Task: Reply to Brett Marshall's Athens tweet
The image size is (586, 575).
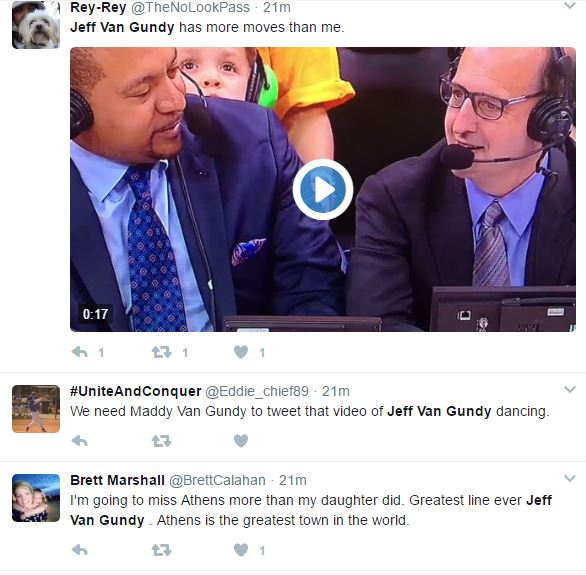Action: (x=80, y=550)
